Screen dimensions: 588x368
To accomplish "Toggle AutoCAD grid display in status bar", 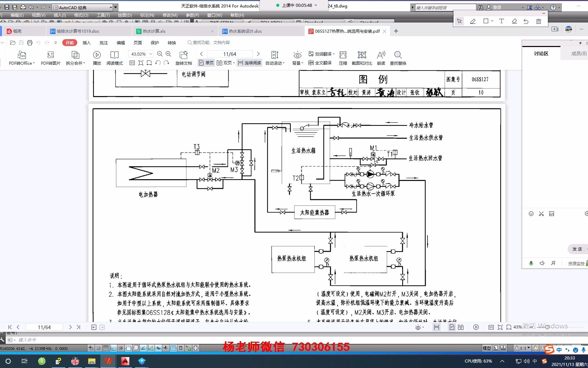I will 106,348.
